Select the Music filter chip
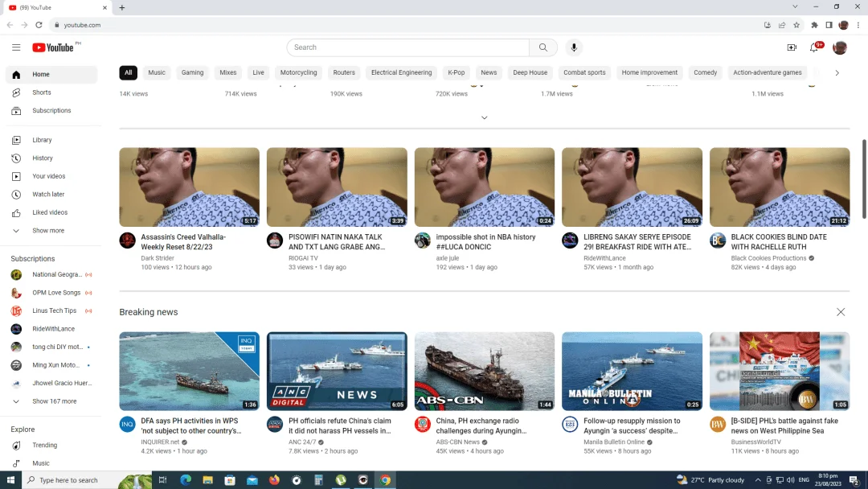This screenshot has width=868, height=489. [157, 72]
